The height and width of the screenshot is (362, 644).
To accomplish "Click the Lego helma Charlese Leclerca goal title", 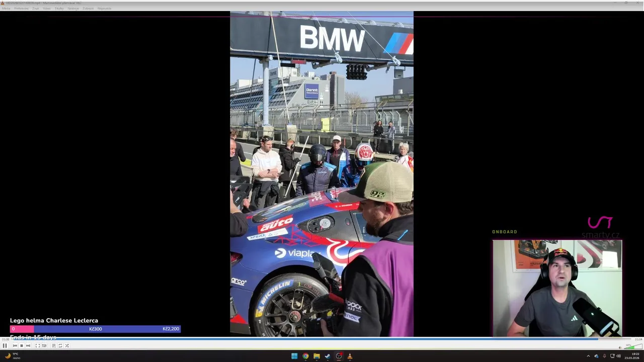I will point(54,320).
